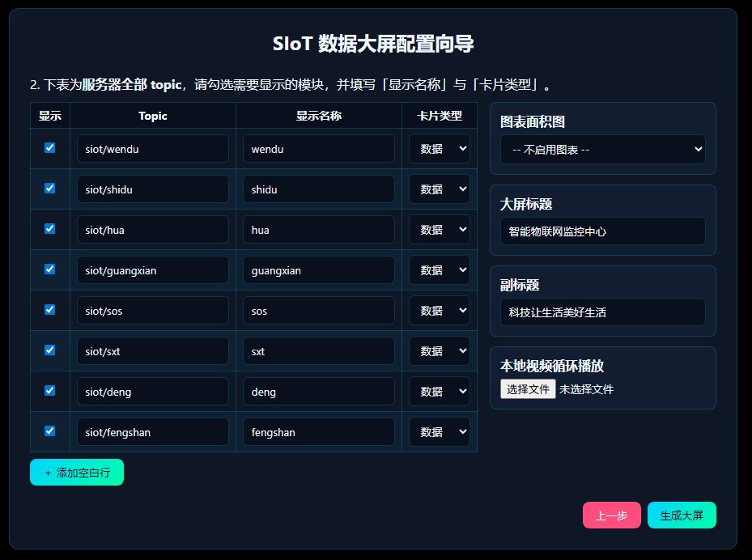This screenshot has height=560, width=752.
Task: Select the subtitle field with 科技让生活美好生活
Action: pos(602,311)
